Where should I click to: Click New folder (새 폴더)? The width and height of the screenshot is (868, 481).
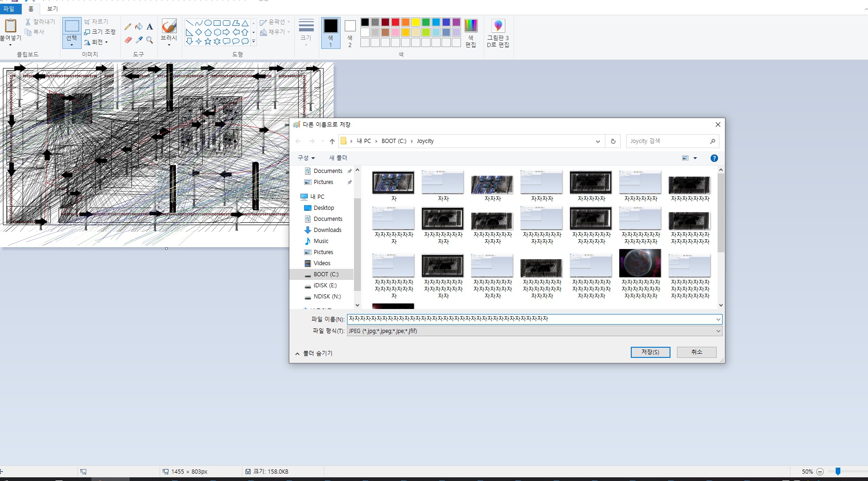[x=338, y=158]
